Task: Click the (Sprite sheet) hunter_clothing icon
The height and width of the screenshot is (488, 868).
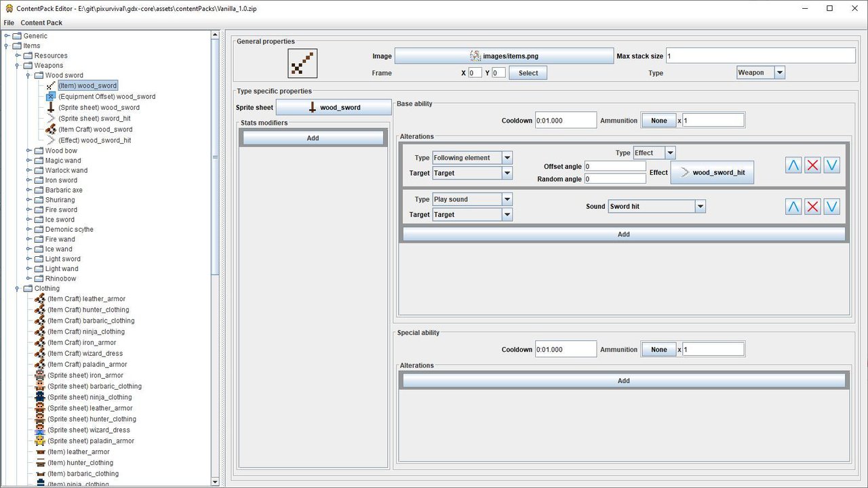Action: click(x=40, y=419)
